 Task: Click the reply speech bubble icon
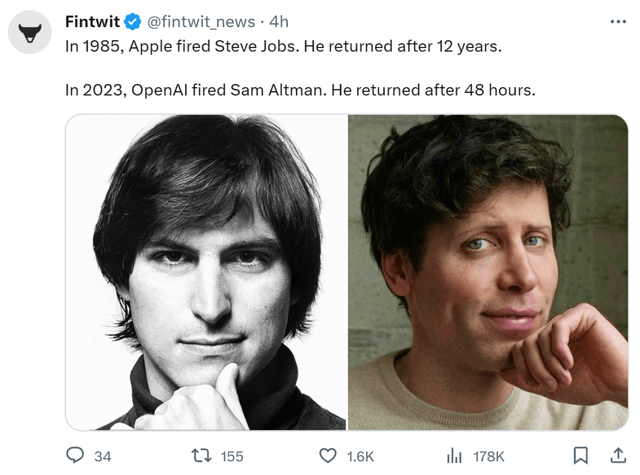tap(74, 455)
